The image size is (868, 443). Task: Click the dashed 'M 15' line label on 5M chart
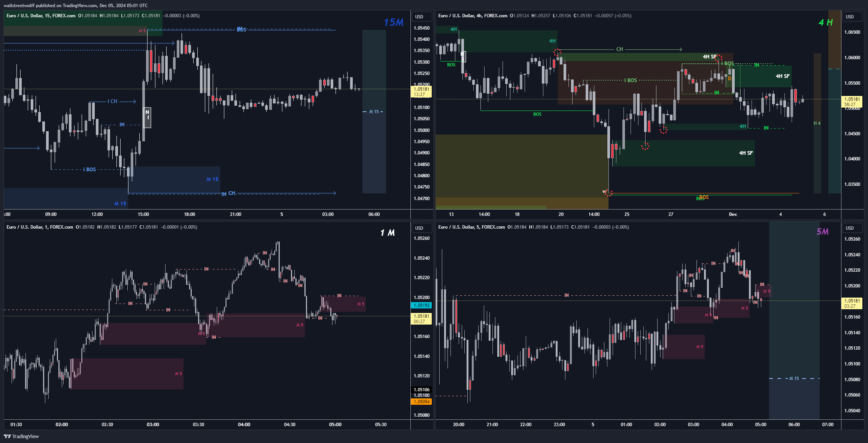(x=794, y=379)
